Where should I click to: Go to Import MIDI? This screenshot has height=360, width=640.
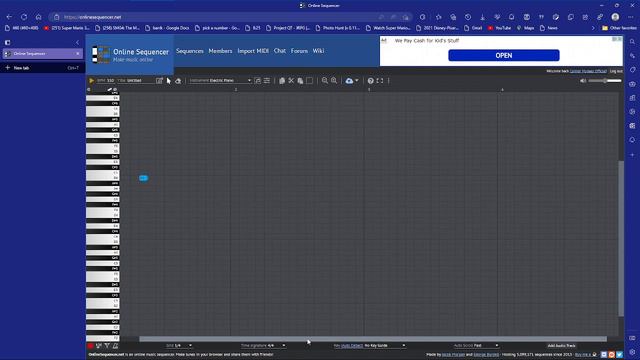tap(253, 51)
